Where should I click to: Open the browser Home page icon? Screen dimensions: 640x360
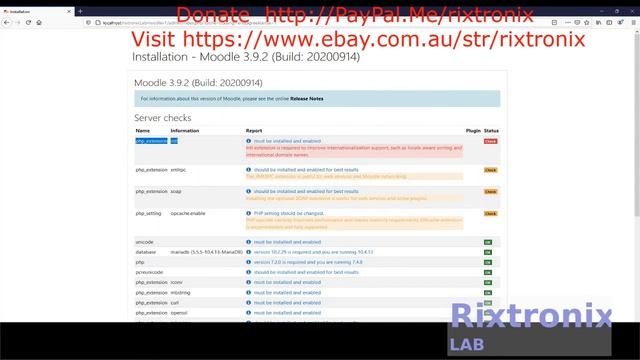39,22
